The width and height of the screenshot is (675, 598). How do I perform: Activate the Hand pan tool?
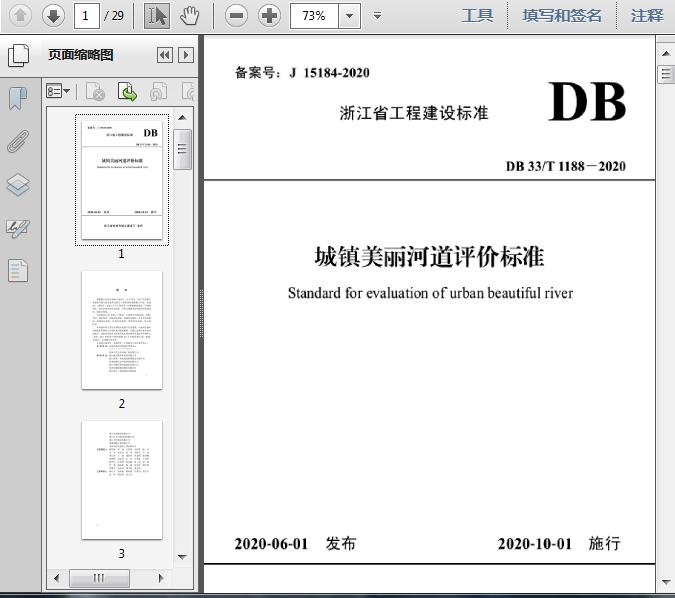pyautogui.click(x=189, y=16)
